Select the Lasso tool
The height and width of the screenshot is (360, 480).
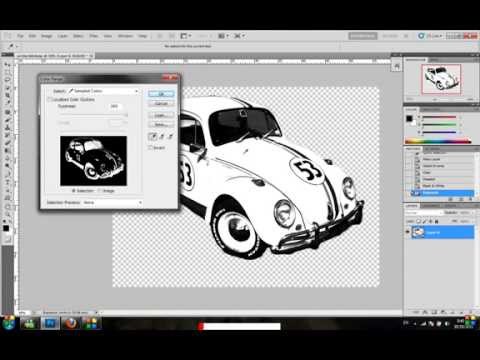click(8, 80)
